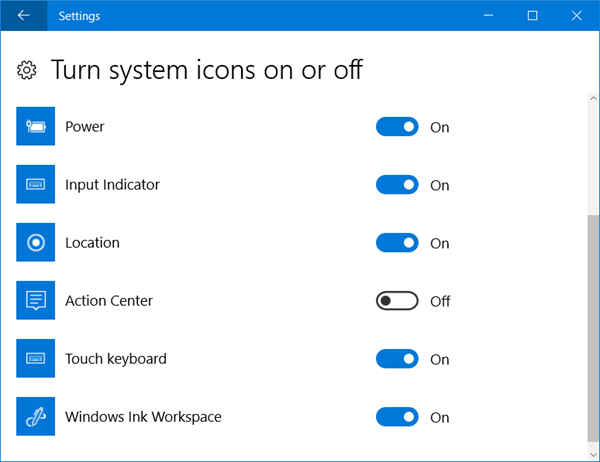Minimize the Settings window

pos(487,16)
